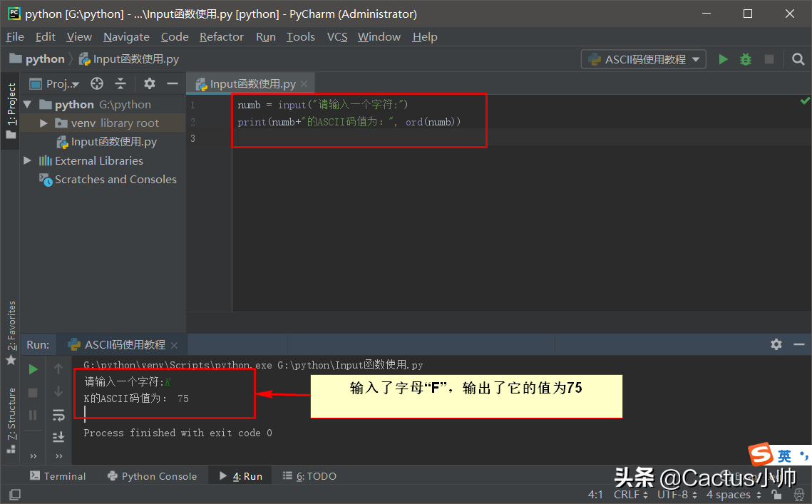The height and width of the screenshot is (504, 812).
Task: Toggle tool window bars in bottom-left corner
Action: (x=14, y=494)
